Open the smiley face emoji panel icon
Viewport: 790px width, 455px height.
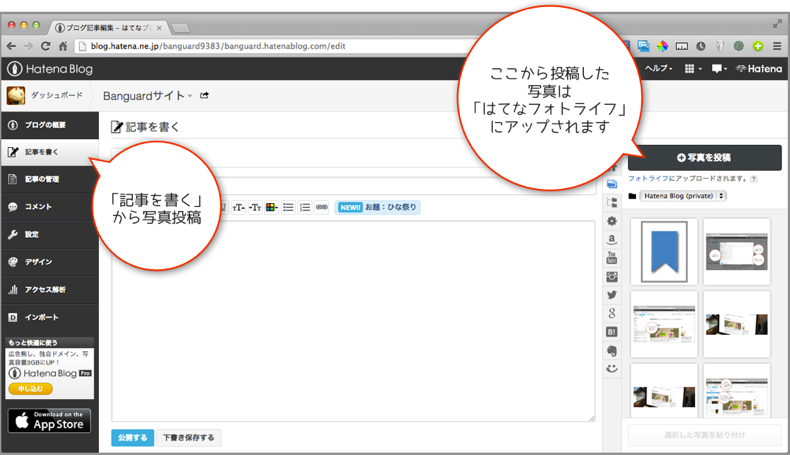612,368
